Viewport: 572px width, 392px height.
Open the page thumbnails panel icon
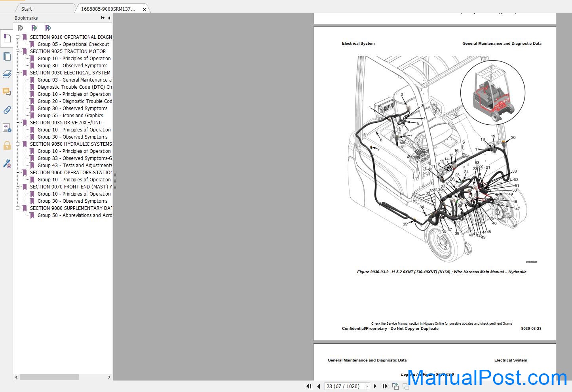(7, 56)
